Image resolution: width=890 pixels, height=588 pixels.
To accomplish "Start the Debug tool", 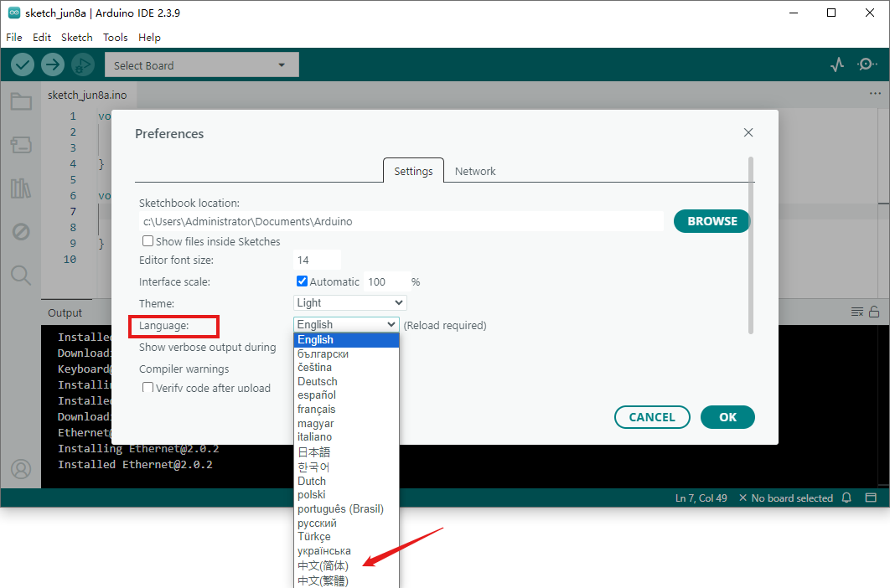I will (x=83, y=64).
